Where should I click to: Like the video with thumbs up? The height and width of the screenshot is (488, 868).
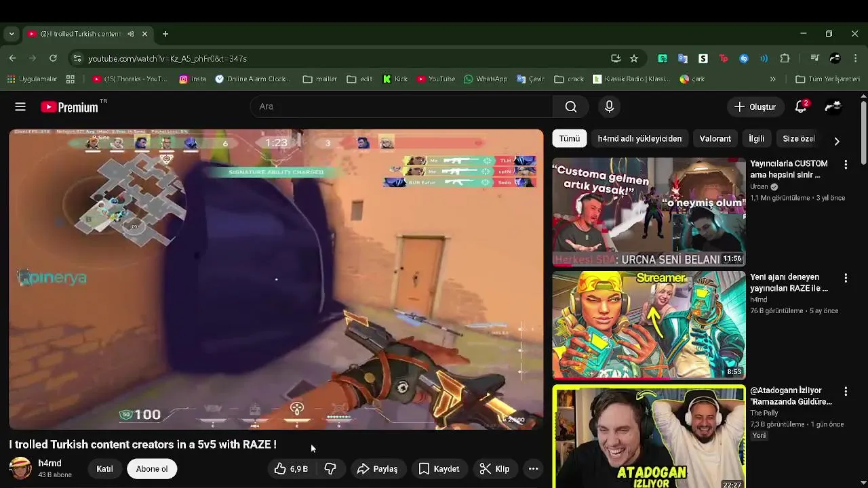click(292, 469)
